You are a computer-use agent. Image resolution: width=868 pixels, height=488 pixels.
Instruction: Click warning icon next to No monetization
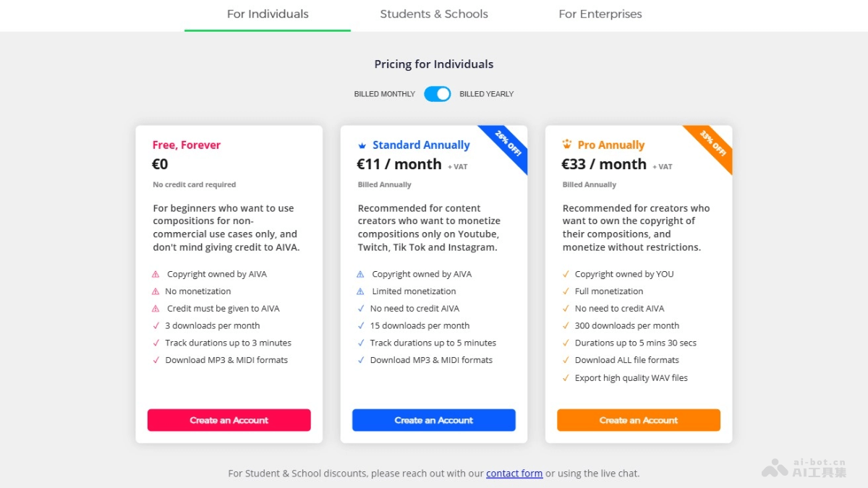coord(156,291)
